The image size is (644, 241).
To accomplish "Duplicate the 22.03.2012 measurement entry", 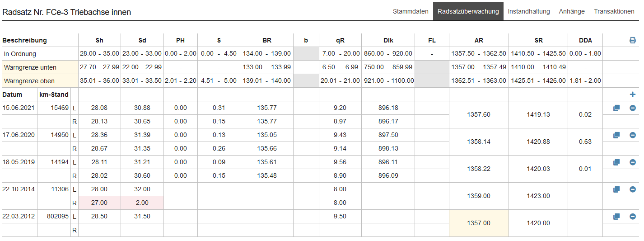I will click(616, 217).
